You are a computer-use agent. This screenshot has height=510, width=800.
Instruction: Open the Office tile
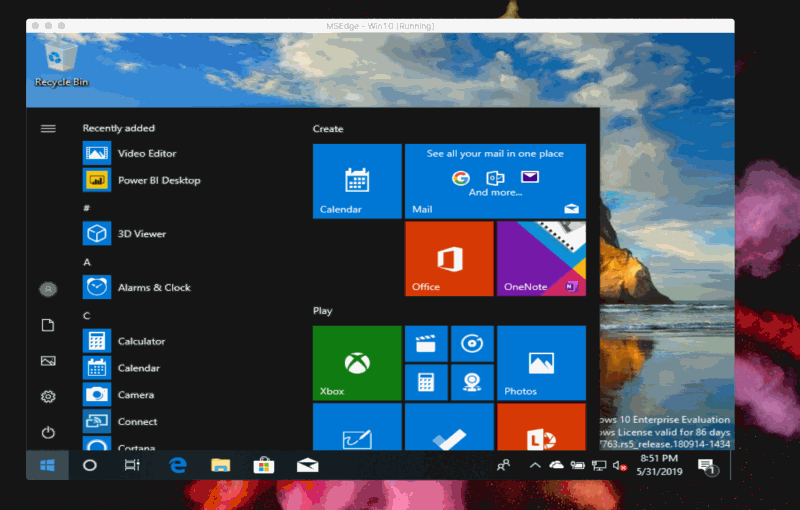pos(449,258)
